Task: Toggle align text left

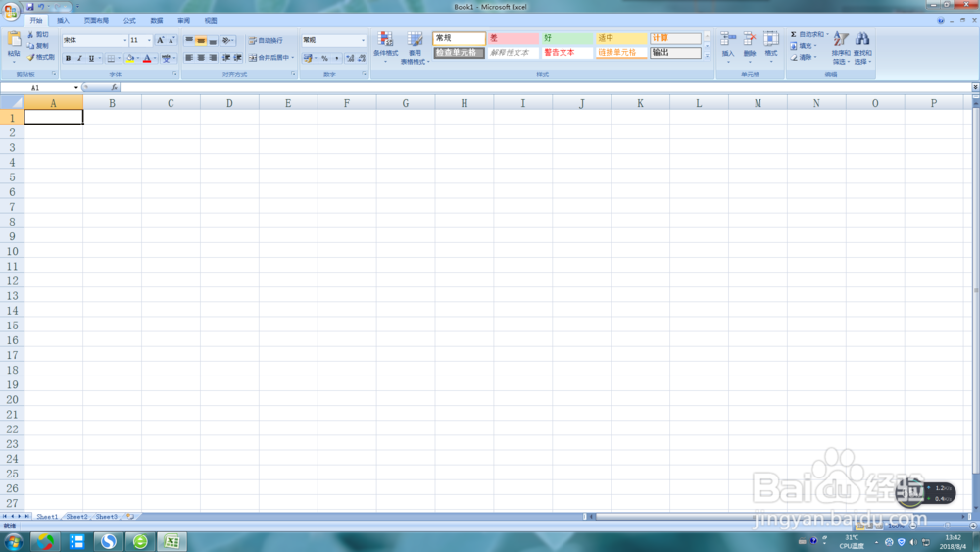Action: [x=189, y=58]
